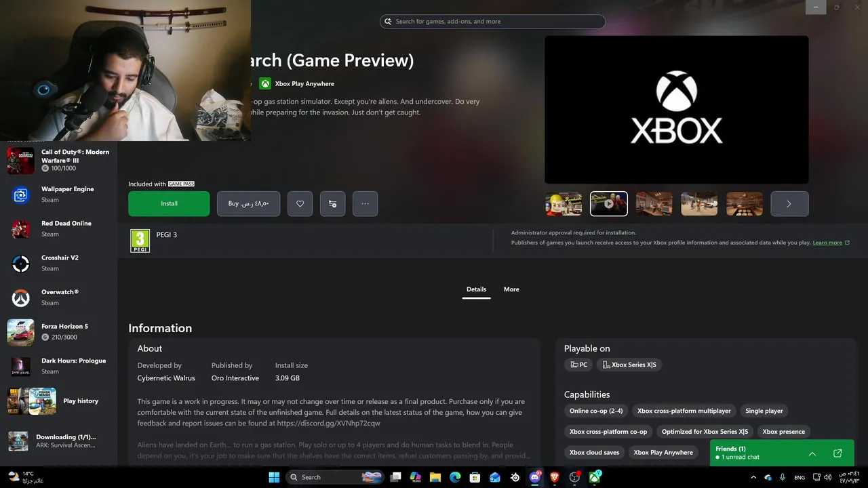Click the Xbox video preview area
This screenshot has width=868, height=488.
[x=676, y=110]
